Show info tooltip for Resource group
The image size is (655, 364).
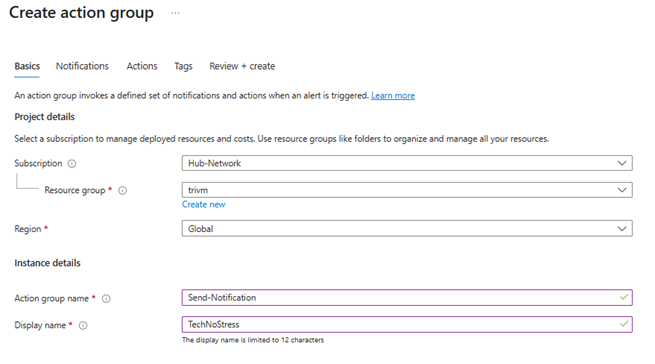[x=122, y=191]
